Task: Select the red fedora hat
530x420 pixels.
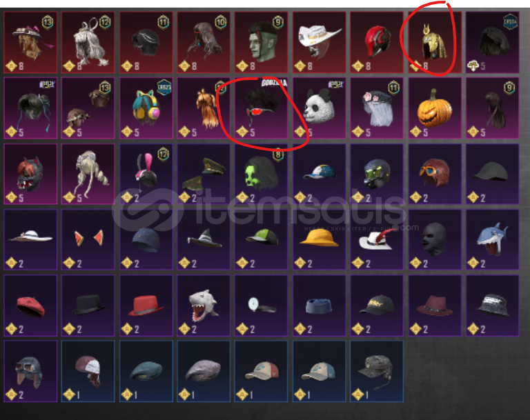Action: point(146,305)
